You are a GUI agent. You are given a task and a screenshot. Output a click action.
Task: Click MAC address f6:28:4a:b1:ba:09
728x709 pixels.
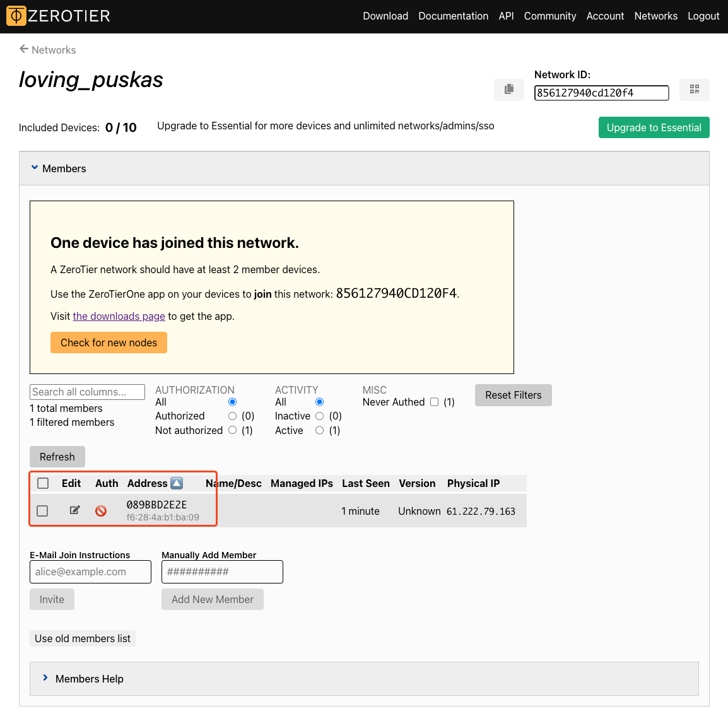pyautogui.click(x=163, y=517)
